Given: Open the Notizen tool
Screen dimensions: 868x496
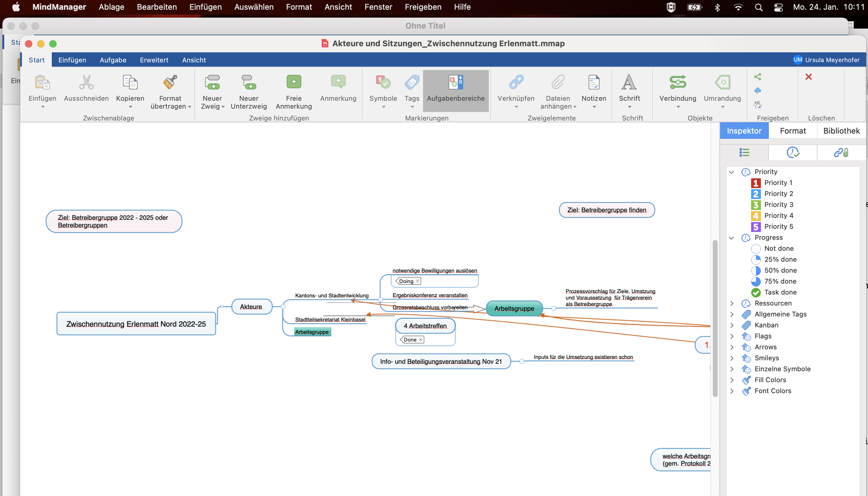Looking at the screenshot, I should tap(593, 82).
